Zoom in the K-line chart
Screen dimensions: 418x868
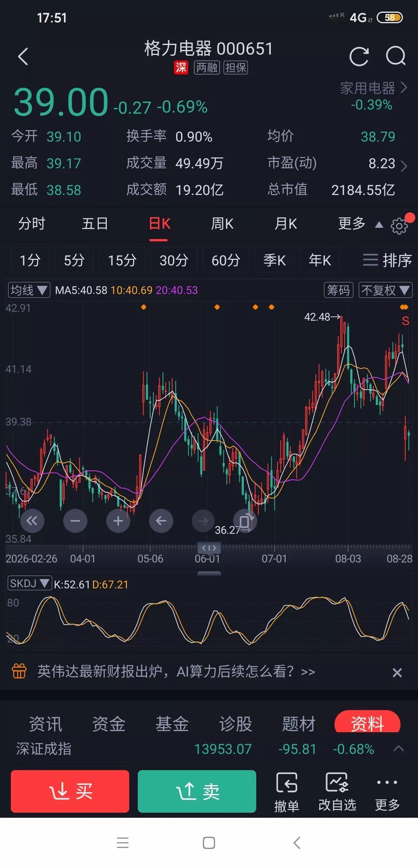point(118,521)
